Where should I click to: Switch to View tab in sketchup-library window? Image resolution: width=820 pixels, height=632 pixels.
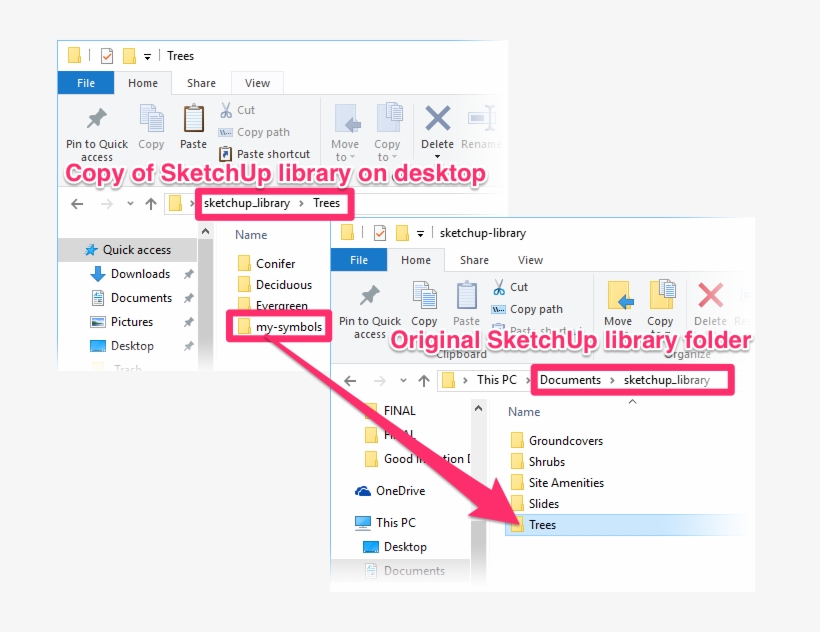tap(530, 260)
